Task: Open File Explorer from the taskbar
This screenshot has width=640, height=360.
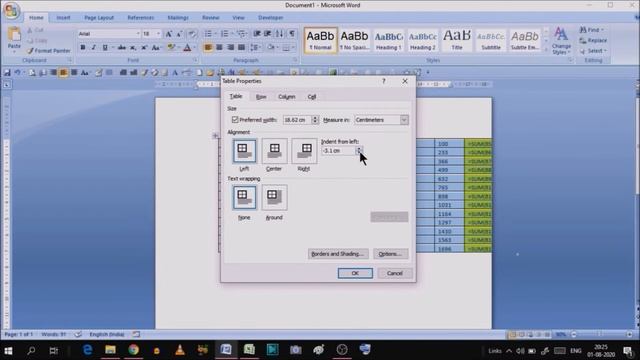Action: click(110, 350)
